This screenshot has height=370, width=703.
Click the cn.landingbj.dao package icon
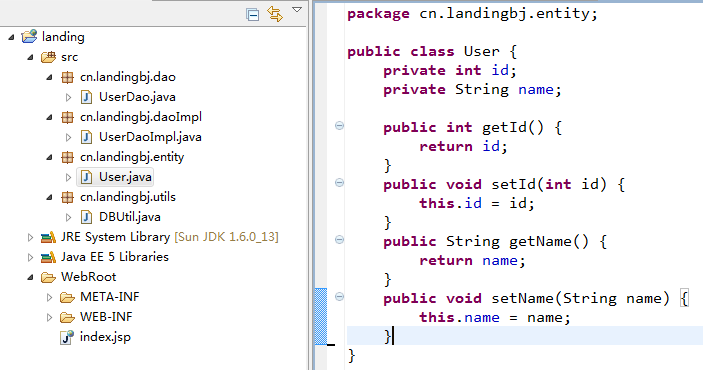[x=67, y=77]
